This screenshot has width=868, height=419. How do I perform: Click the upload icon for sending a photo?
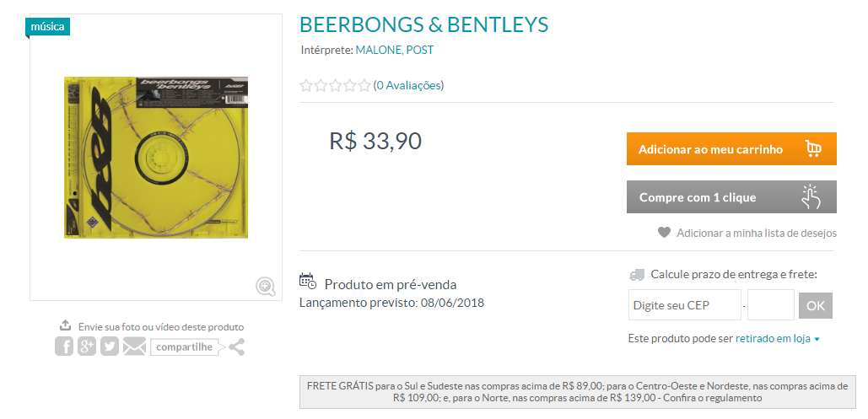(x=65, y=325)
